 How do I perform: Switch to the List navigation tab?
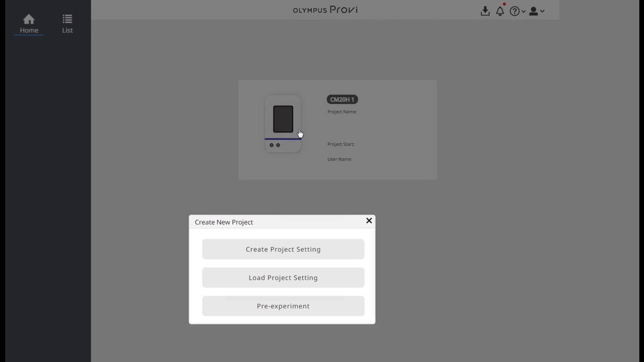(67, 30)
